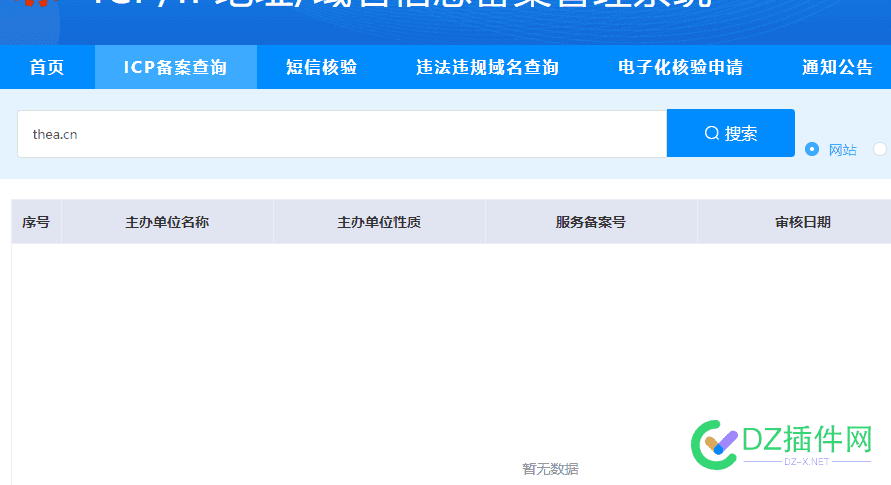Open the 首页 home tab

click(47, 67)
